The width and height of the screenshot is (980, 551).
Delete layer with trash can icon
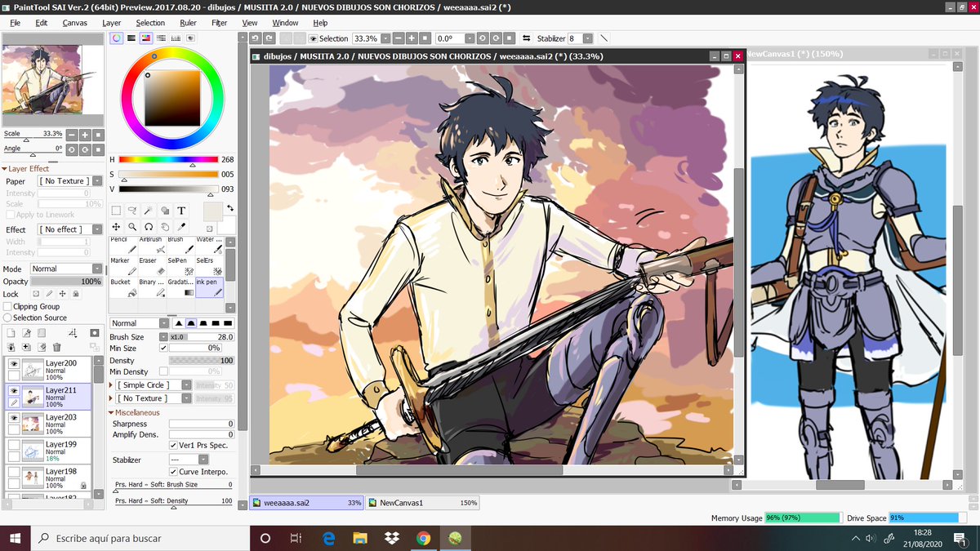(56, 347)
